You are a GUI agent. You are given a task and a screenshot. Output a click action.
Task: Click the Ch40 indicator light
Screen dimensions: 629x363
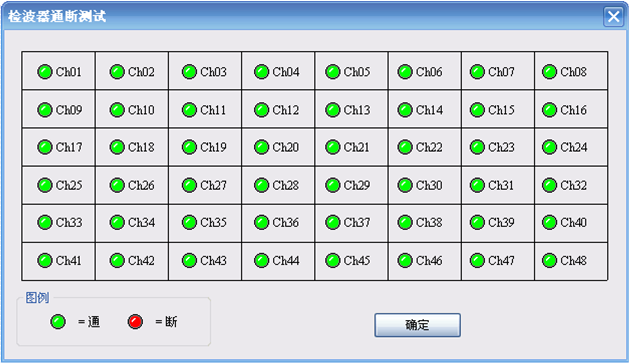(x=549, y=222)
